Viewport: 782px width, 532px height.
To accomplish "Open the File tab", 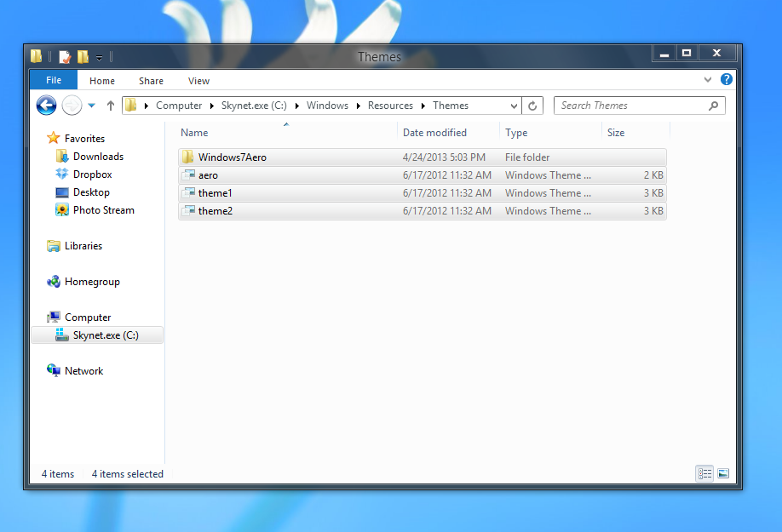I will click(54, 80).
